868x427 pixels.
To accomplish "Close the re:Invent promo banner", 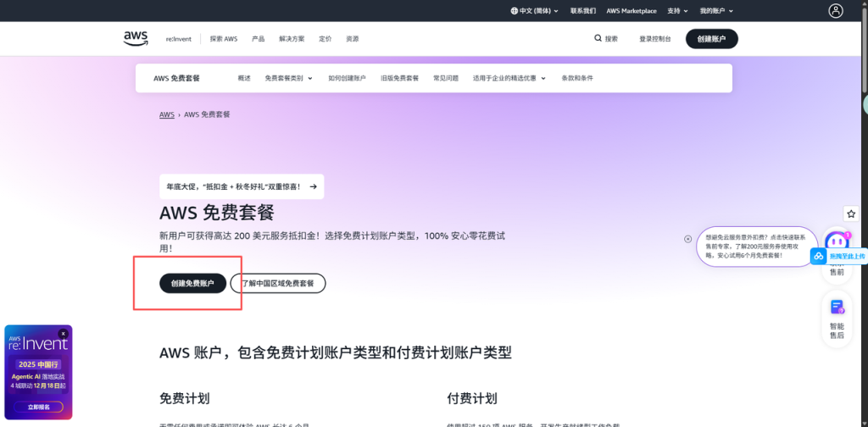I will [x=64, y=334].
